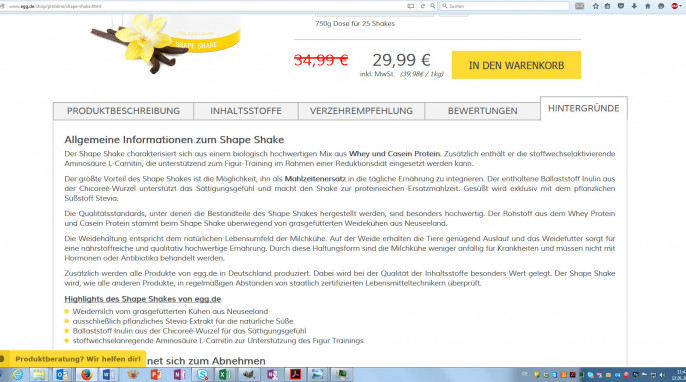Save page to Pocket

click(621, 6)
